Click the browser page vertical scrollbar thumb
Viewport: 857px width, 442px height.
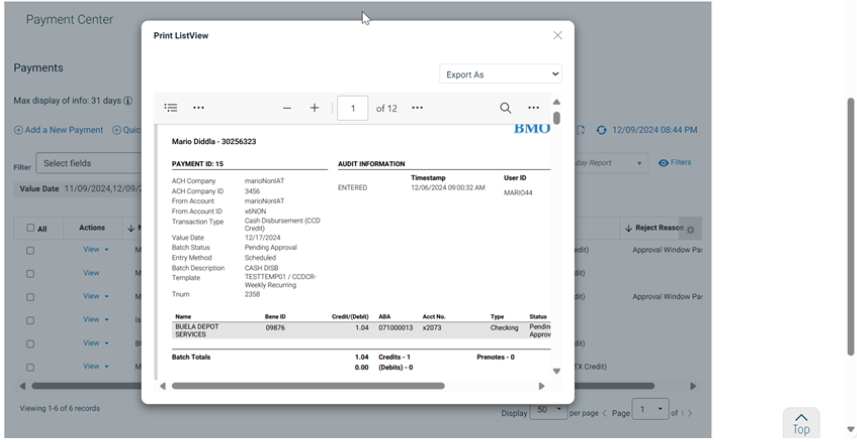850,227
